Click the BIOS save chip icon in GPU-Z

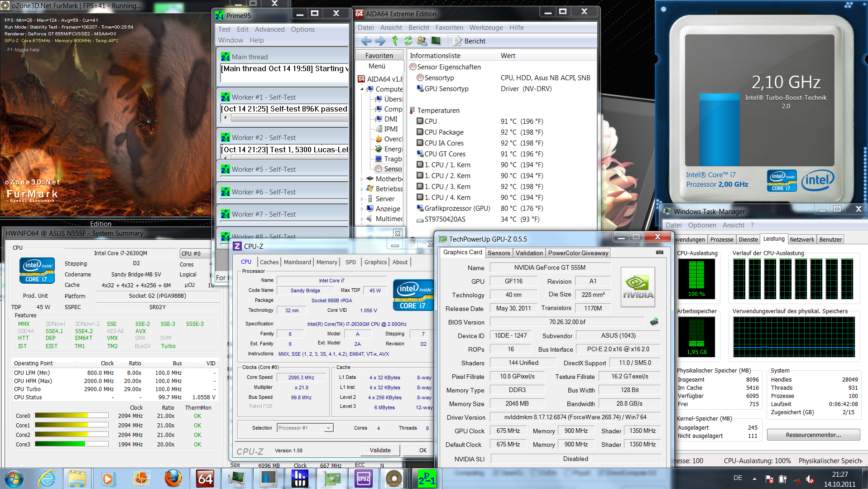(x=654, y=322)
